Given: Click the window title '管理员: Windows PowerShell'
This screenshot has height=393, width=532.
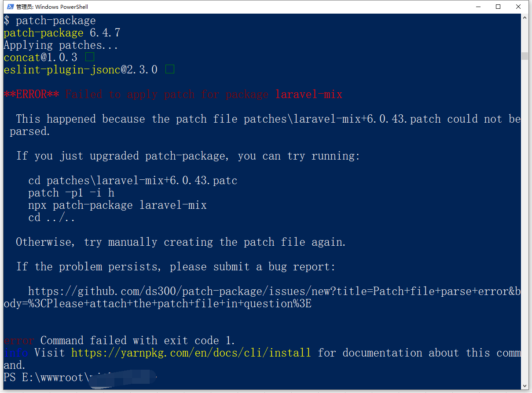Looking at the screenshot, I should point(52,7).
